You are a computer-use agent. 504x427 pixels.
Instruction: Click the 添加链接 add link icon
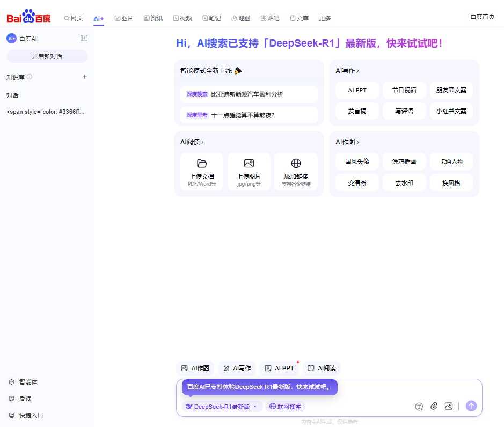tap(296, 163)
